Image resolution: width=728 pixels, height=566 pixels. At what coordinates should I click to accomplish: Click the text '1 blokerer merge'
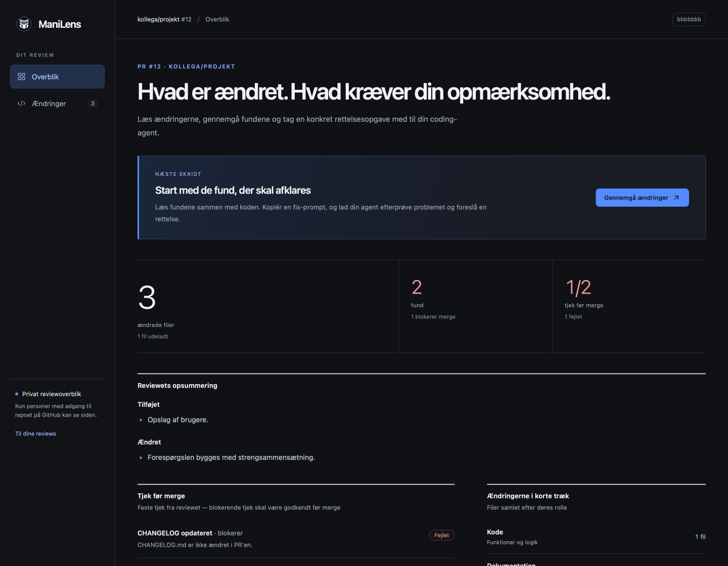coord(433,317)
